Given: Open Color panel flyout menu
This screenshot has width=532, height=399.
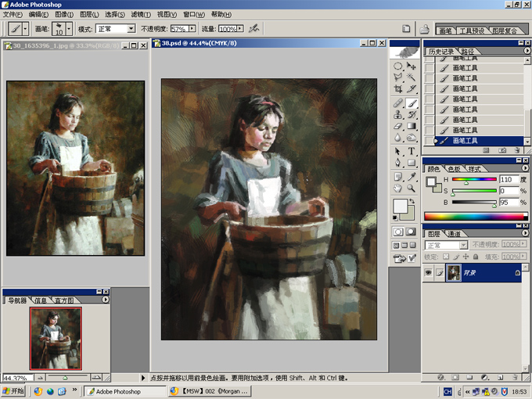Looking at the screenshot, I should click(x=525, y=168).
